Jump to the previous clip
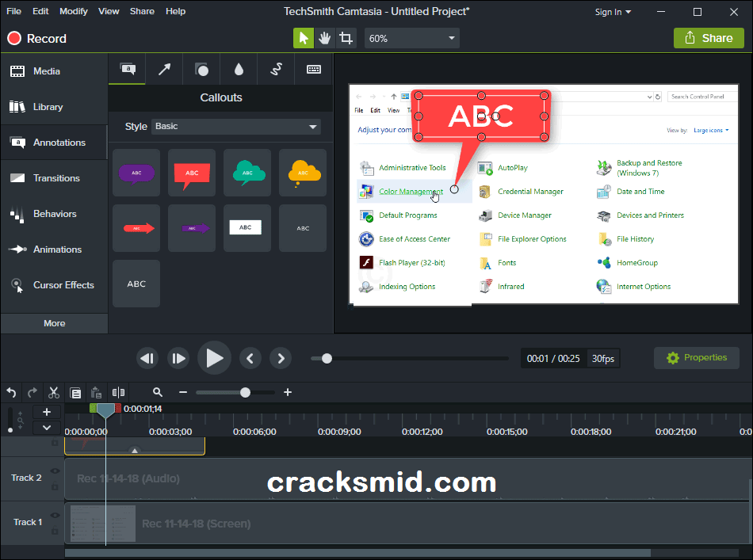 pyautogui.click(x=250, y=359)
